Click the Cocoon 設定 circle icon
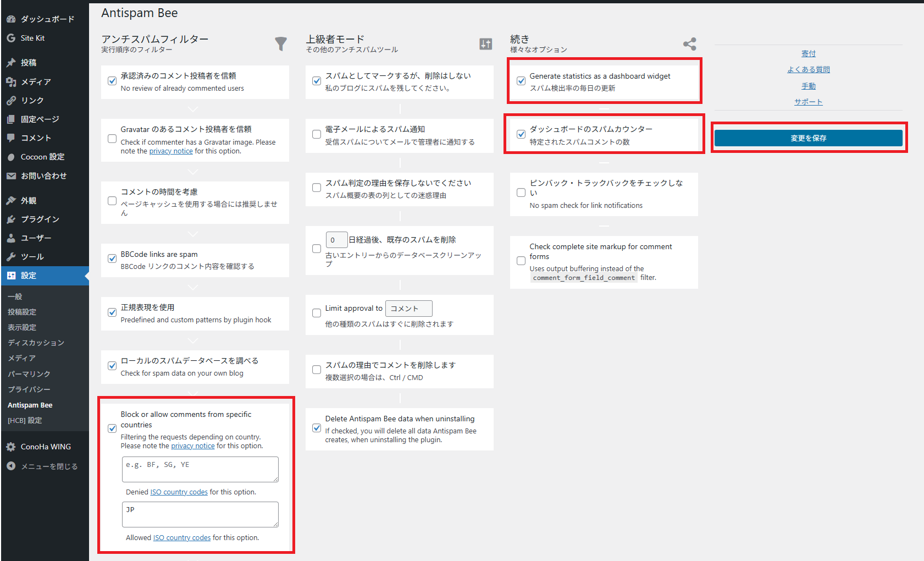The width and height of the screenshot is (924, 561). 11,157
